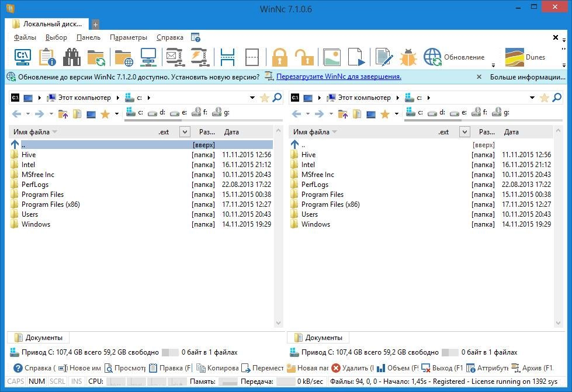
Task: Open the Выбор menu
Action: [56, 37]
